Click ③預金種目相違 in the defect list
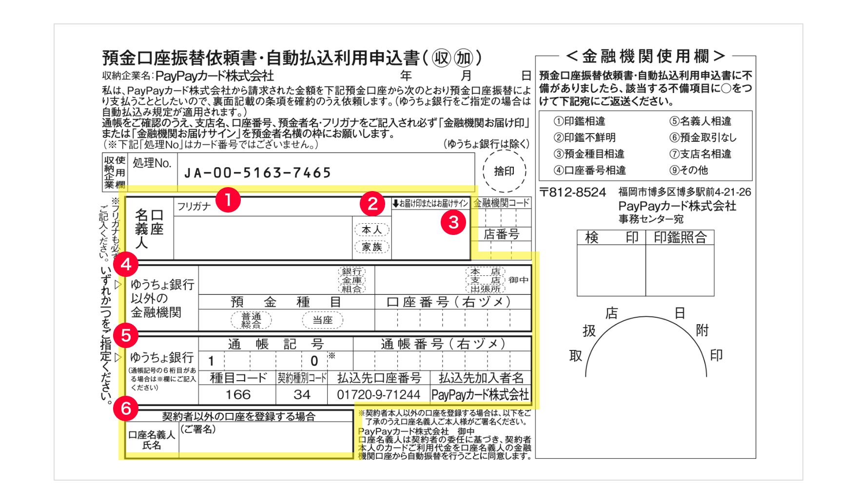 click(x=589, y=154)
